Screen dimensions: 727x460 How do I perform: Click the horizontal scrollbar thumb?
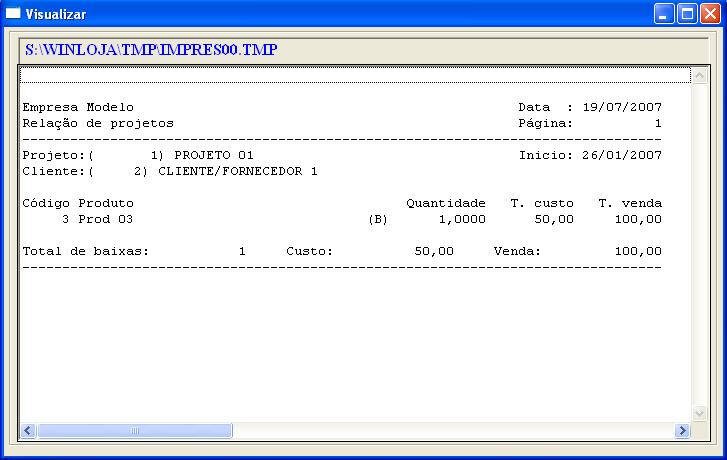(x=135, y=430)
